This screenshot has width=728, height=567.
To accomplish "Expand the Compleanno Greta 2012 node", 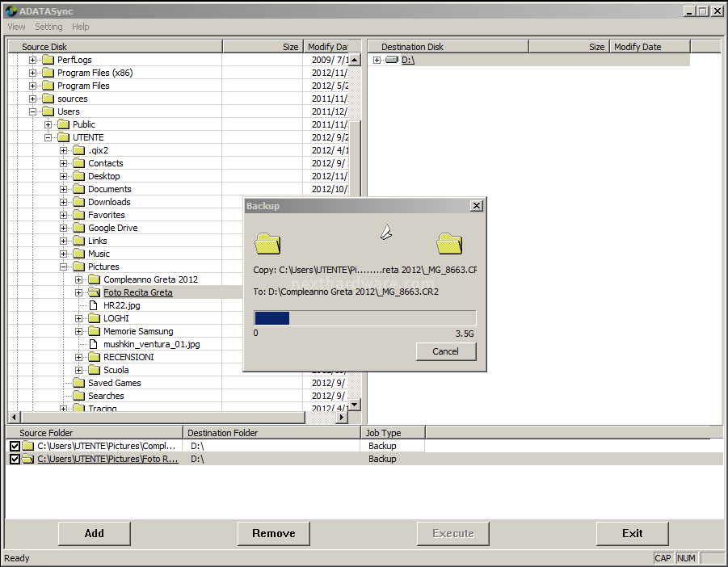I will coord(79,279).
